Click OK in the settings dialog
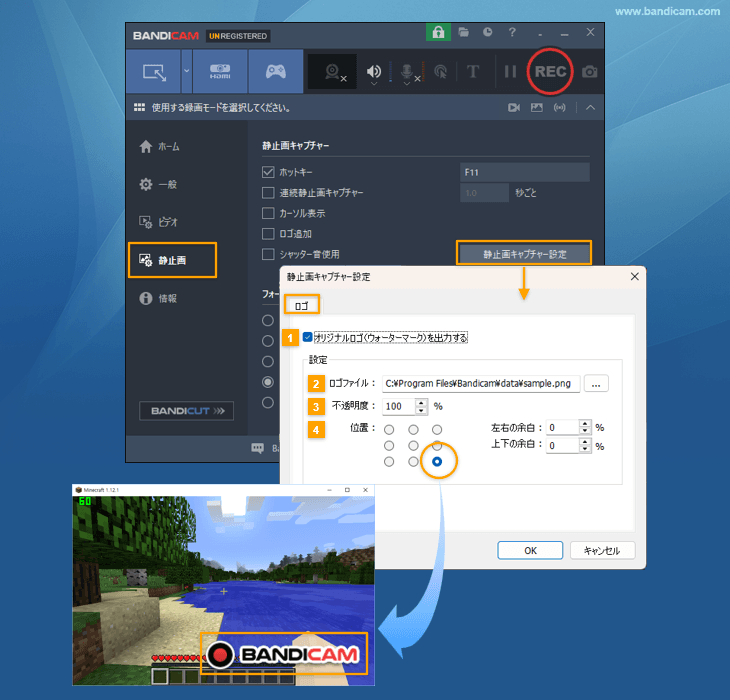Image resolution: width=730 pixels, height=700 pixels. point(530,551)
